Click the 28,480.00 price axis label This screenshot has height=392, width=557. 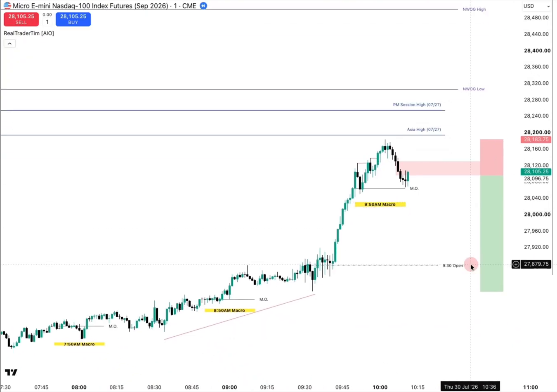[536, 18]
